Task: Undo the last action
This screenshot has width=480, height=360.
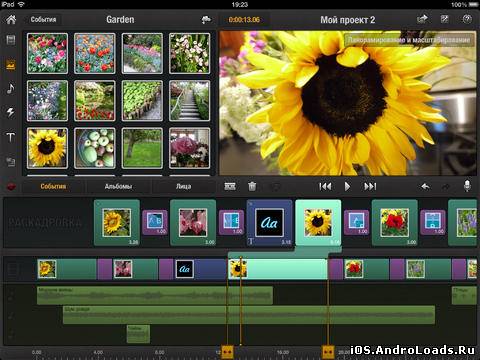Action: pyautogui.click(x=425, y=186)
